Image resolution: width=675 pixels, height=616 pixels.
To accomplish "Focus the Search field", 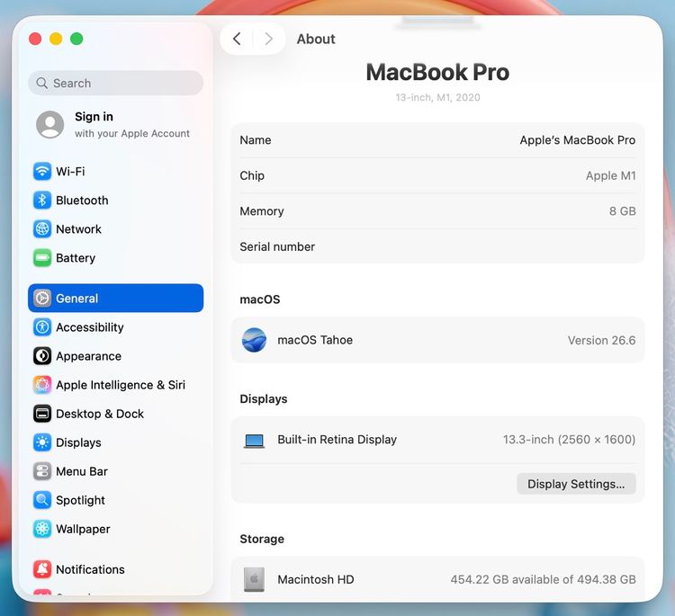I will coord(115,83).
